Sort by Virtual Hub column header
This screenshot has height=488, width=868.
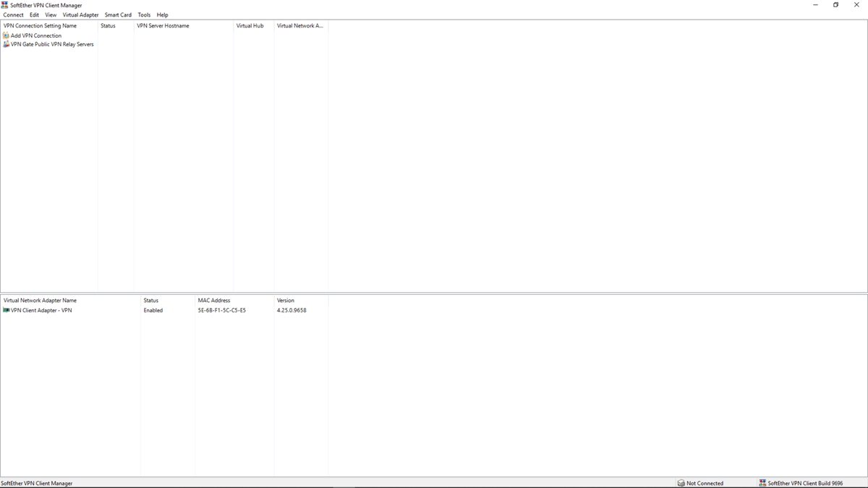tap(254, 25)
